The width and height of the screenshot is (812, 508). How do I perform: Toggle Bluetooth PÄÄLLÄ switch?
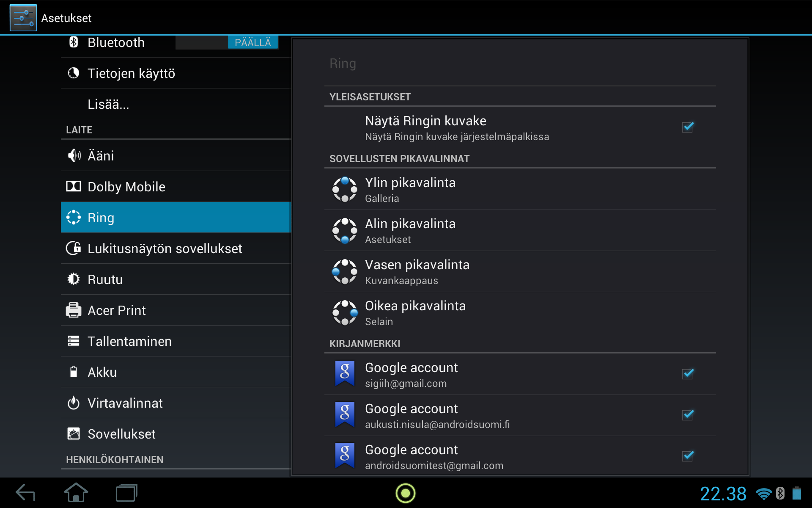227,42
